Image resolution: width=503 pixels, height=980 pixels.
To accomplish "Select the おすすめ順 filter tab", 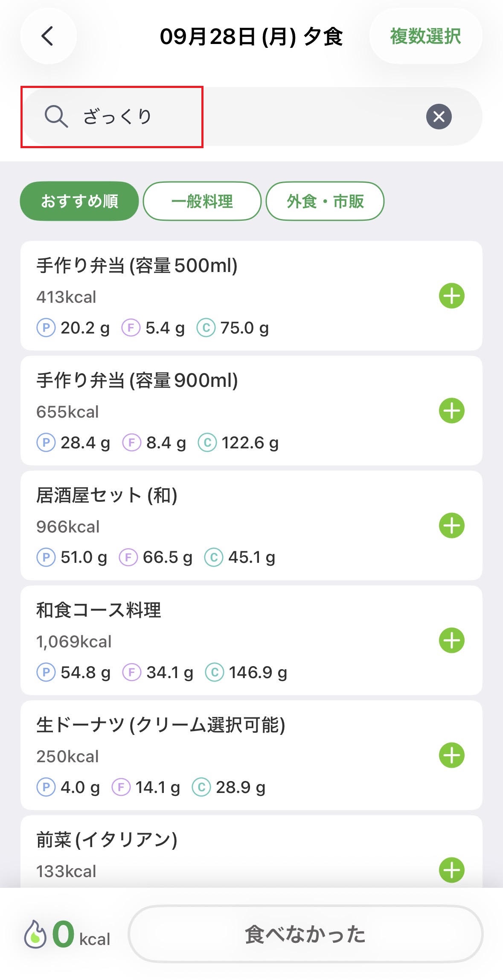I will (79, 201).
